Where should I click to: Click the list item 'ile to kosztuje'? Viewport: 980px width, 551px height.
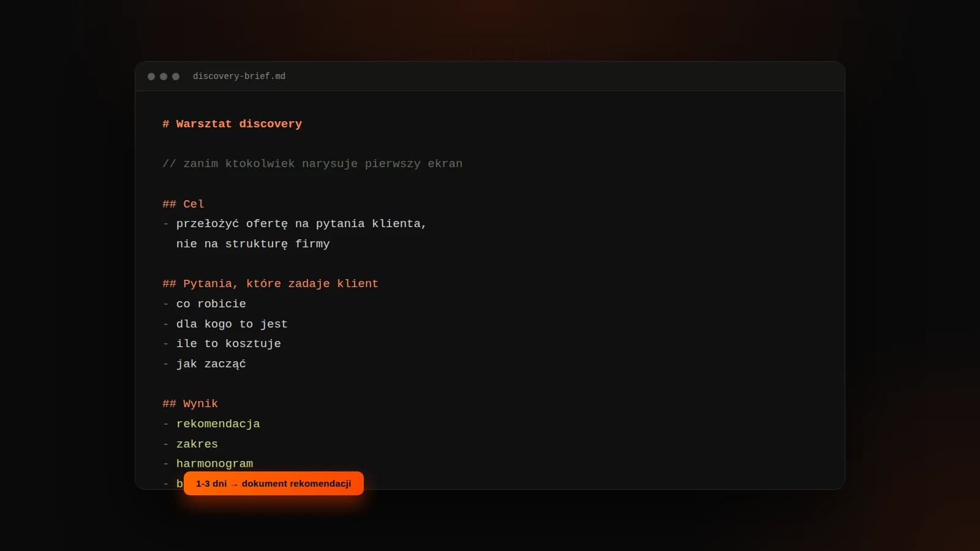228,343
